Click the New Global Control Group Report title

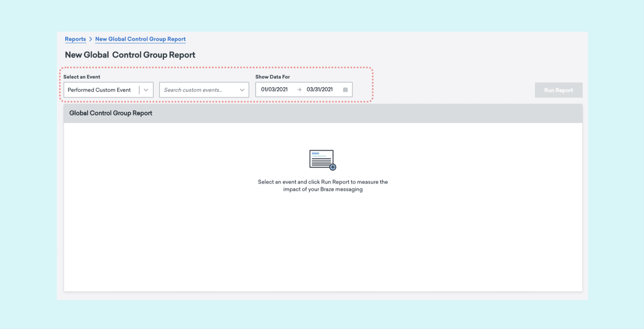tap(130, 55)
